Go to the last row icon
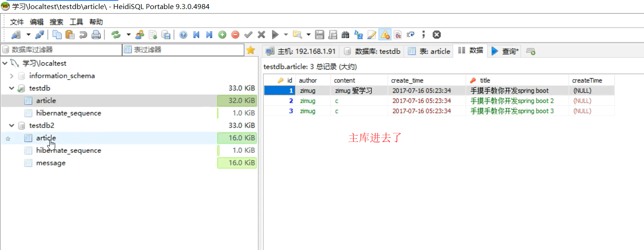644x250 pixels. point(209,34)
